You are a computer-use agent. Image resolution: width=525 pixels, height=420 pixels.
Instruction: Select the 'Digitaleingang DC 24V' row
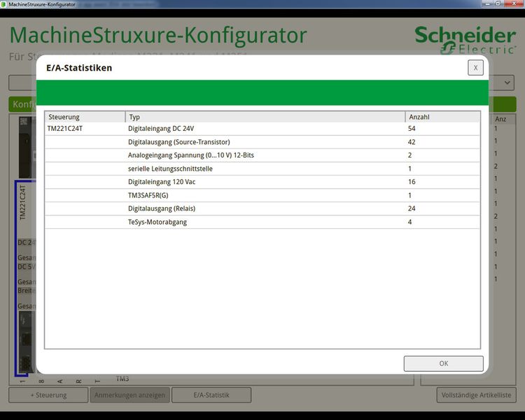click(x=262, y=129)
